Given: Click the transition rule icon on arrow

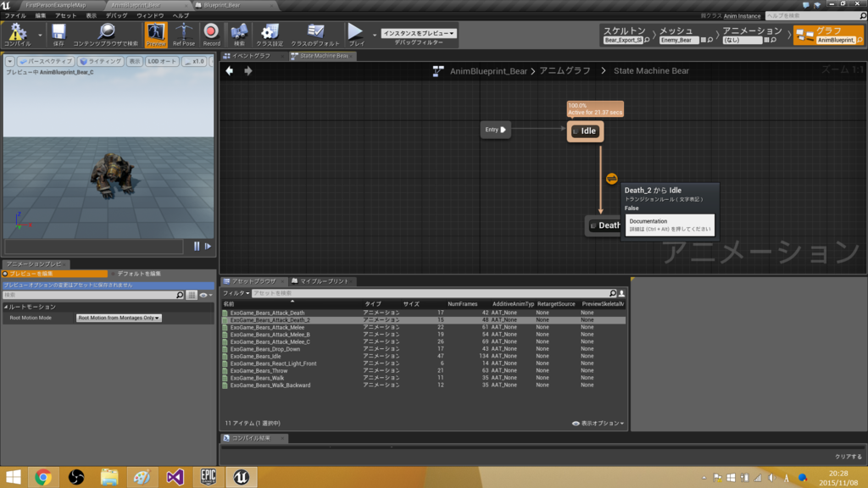Looking at the screenshot, I should coord(612,178).
